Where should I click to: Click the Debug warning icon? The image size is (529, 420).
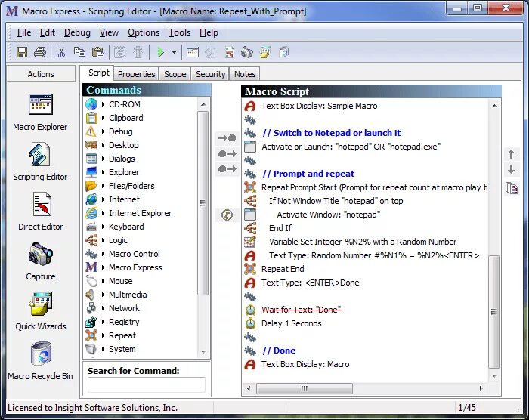click(91, 131)
